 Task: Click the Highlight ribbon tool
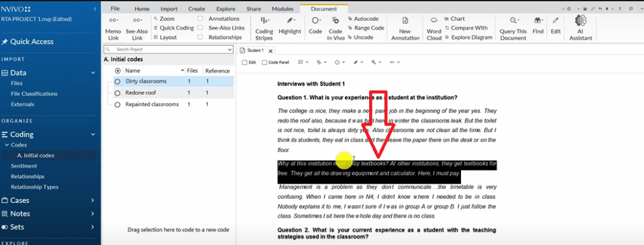(290, 26)
